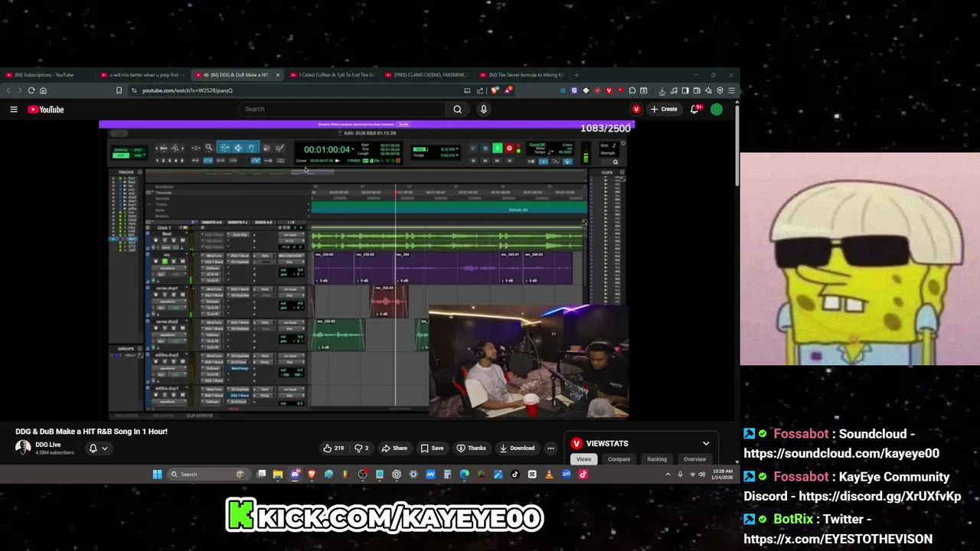
Task: Open VLC media player from taskbar
Action: click(x=549, y=474)
